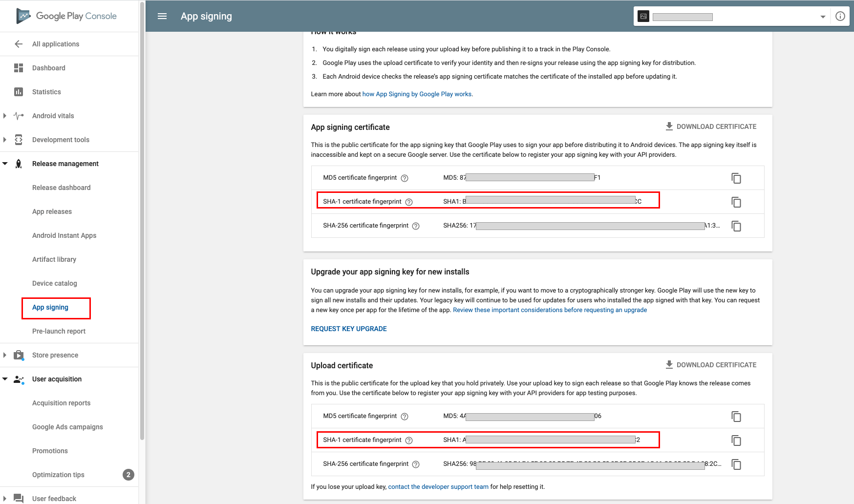Viewport: 854px width, 504px height.
Task: Open Review these important considerations link
Action: click(x=550, y=310)
